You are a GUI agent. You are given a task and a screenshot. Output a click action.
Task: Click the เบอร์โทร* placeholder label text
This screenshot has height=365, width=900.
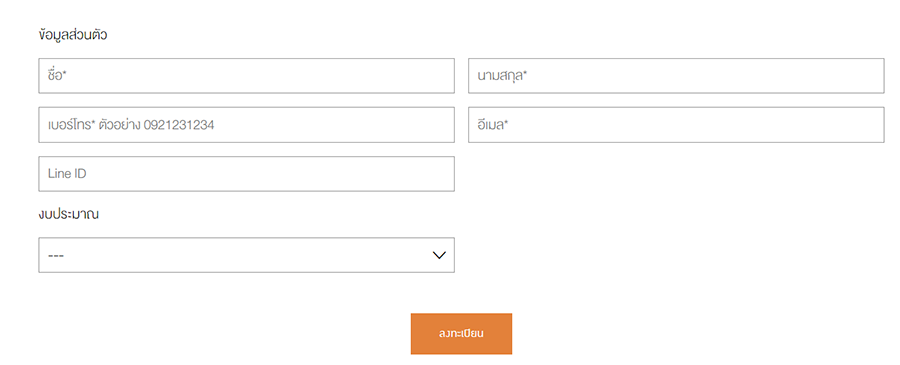pos(71,125)
